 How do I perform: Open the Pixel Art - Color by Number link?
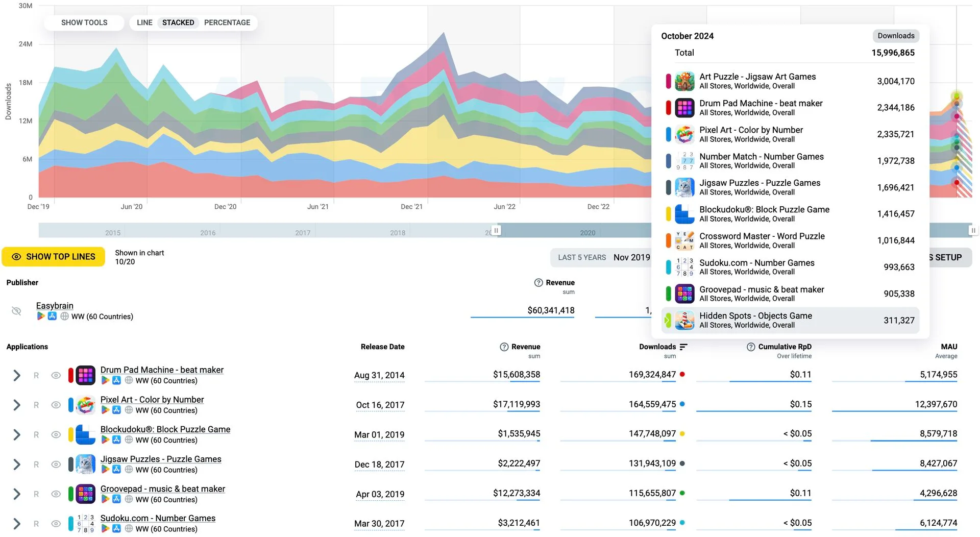152,400
